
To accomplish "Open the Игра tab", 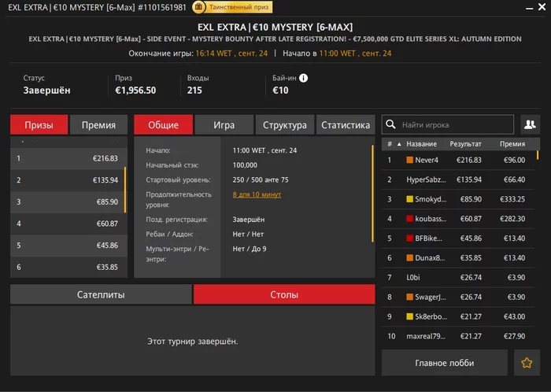I will (x=224, y=124).
